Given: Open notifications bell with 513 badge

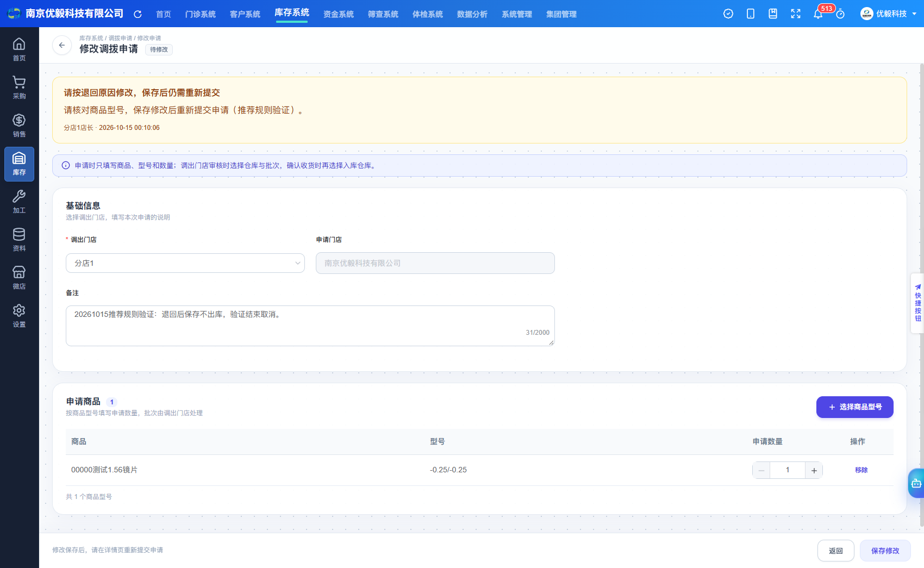Looking at the screenshot, I should tap(818, 14).
